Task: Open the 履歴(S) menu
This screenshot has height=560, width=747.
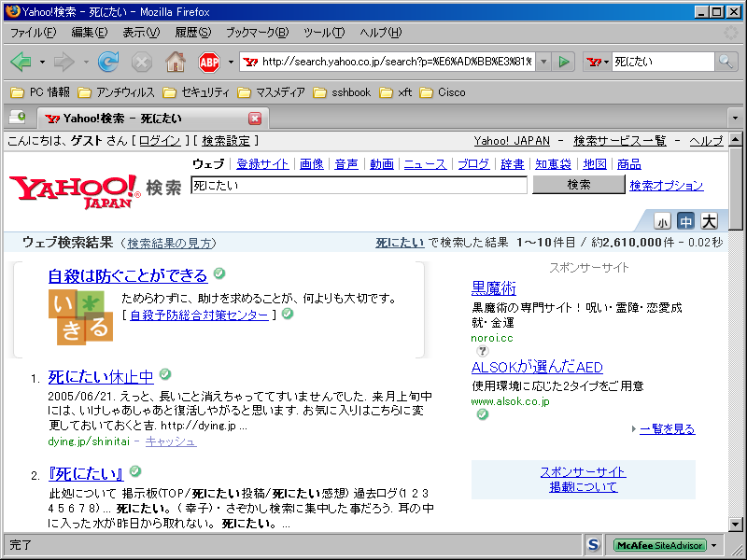Action: coord(193,33)
